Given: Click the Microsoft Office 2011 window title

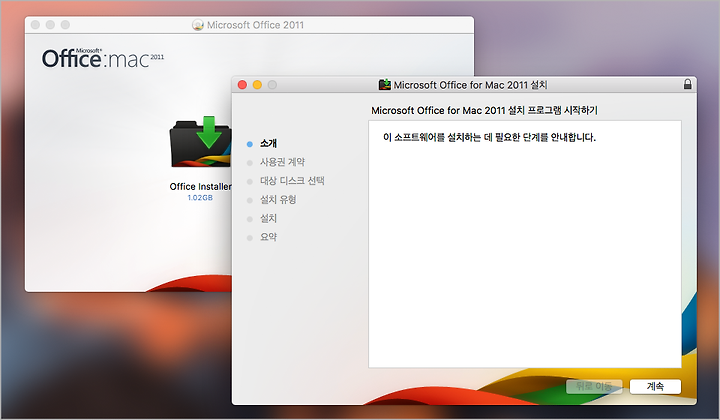Looking at the screenshot, I should 255,25.
